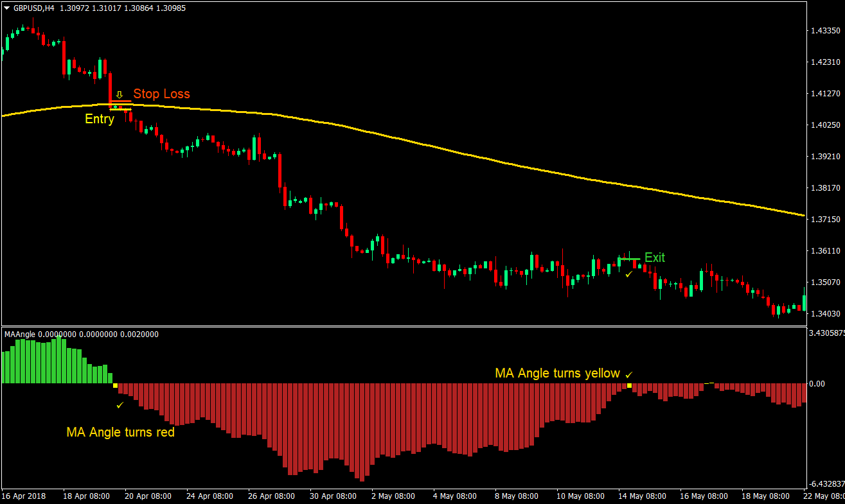Click the 1.35070 price axis label
Image resolution: width=845 pixels, height=504 pixels.
pyautogui.click(x=825, y=282)
